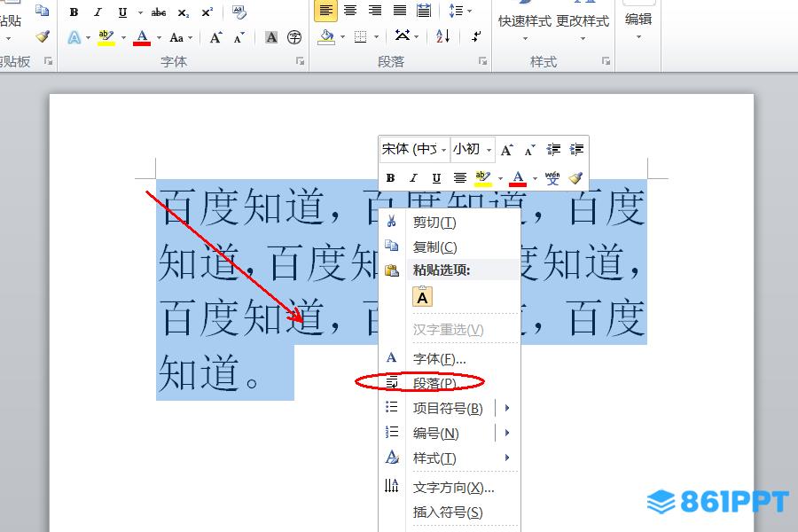Expand the 编号 submenu arrow
The height and width of the screenshot is (532, 798).
(x=507, y=433)
